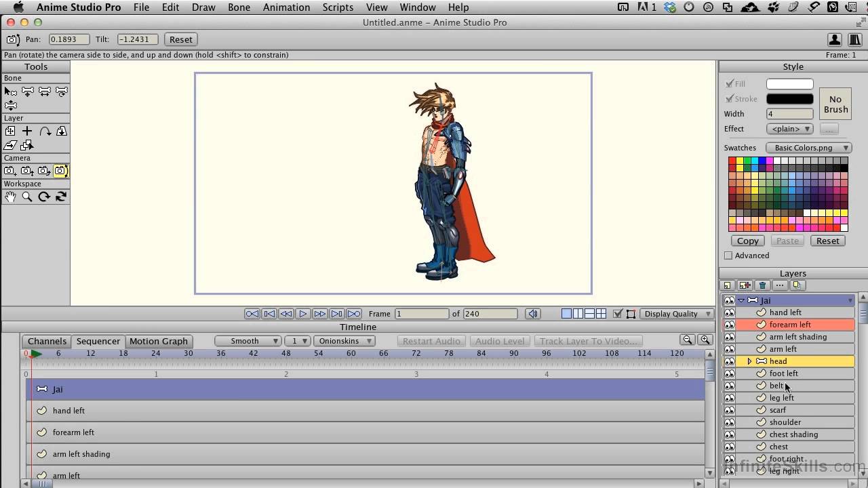Collapse the Jai bone layer group
The height and width of the screenshot is (488, 868).
741,300
